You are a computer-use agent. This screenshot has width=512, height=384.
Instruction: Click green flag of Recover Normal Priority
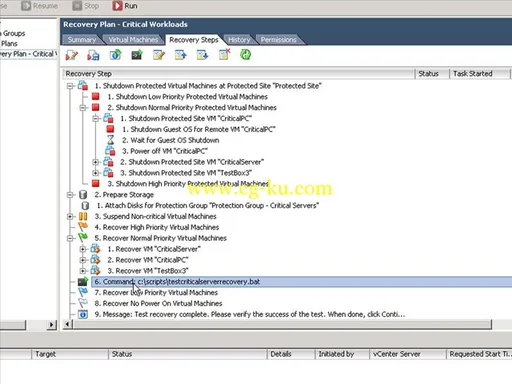[x=83, y=237]
